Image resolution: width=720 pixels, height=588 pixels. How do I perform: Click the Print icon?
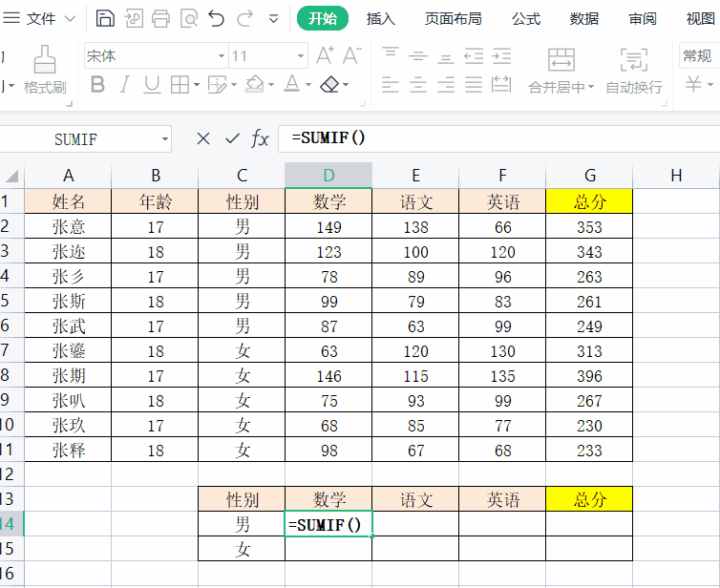point(161,18)
